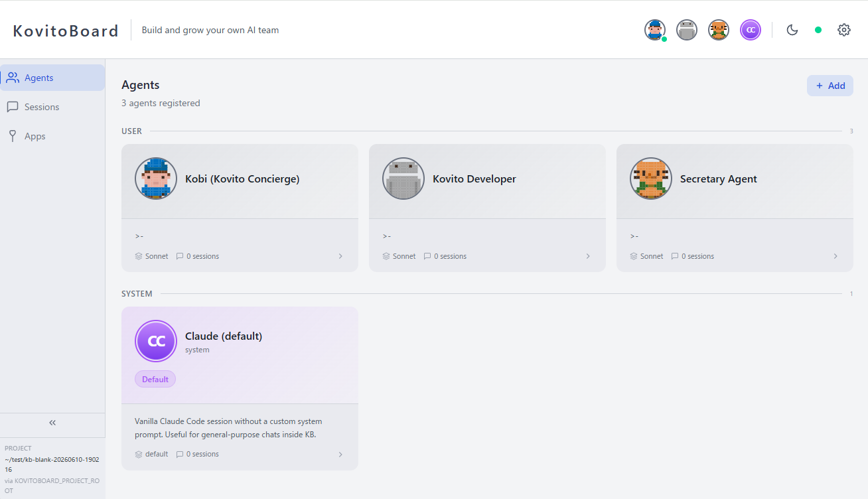Click '0 sessions' on Claude card
Screen dimensions: 868x499
pyautogui.click(x=202, y=455)
